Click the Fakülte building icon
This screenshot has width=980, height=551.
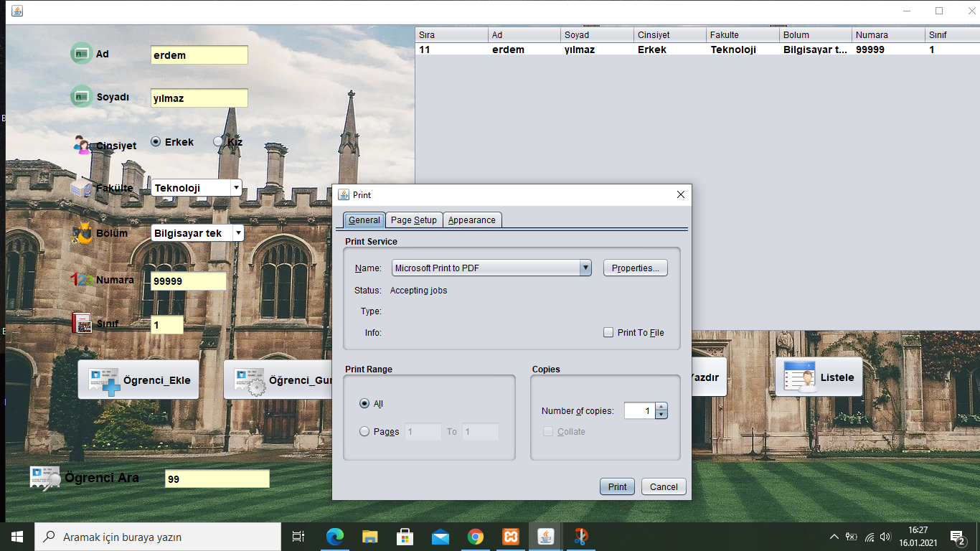(x=81, y=187)
